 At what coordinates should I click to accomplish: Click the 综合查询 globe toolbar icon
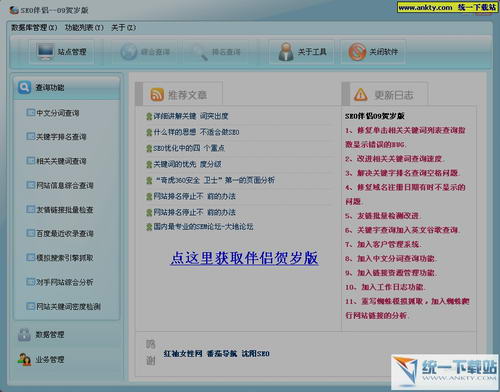coord(128,52)
